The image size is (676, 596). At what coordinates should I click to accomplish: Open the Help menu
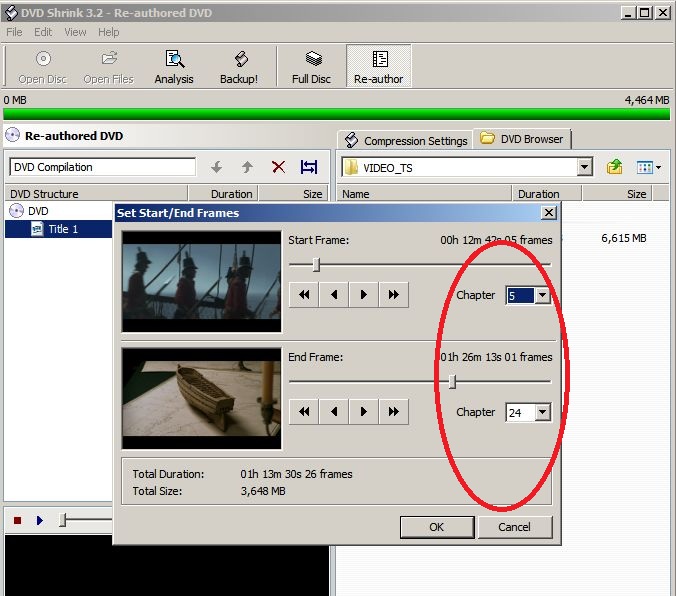pyautogui.click(x=108, y=32)
